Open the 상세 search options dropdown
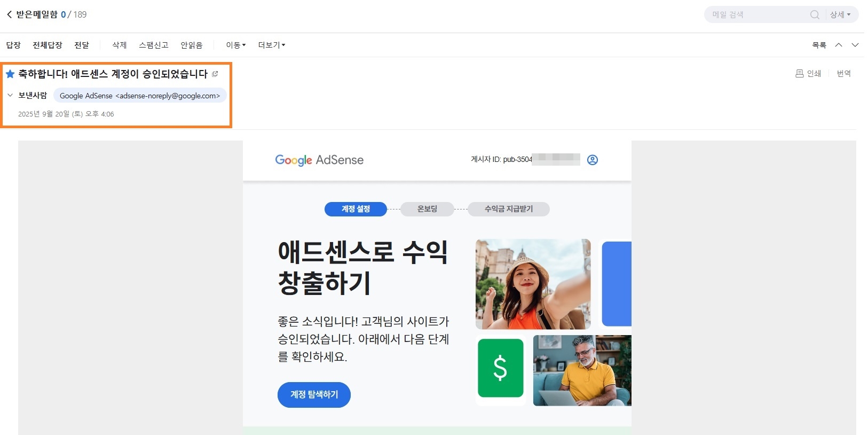Viewport: 868px width, 435px height. point(840,14)
